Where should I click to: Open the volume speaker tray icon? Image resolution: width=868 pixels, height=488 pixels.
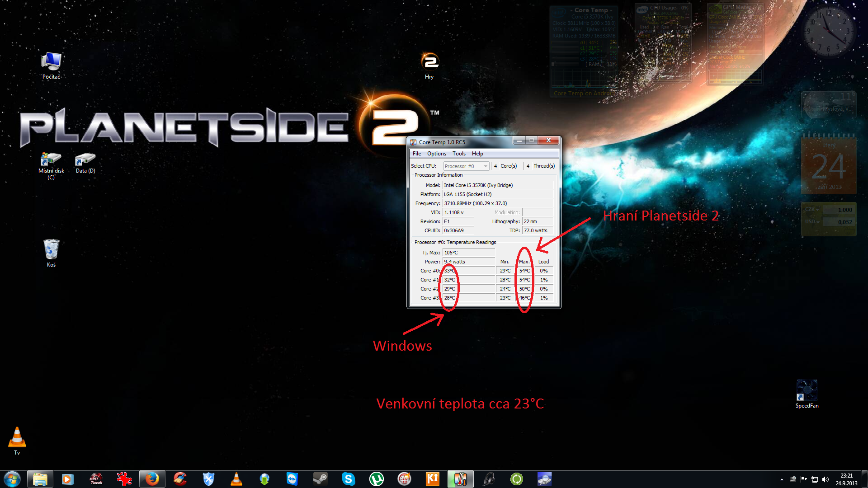[x=826, y=479]
